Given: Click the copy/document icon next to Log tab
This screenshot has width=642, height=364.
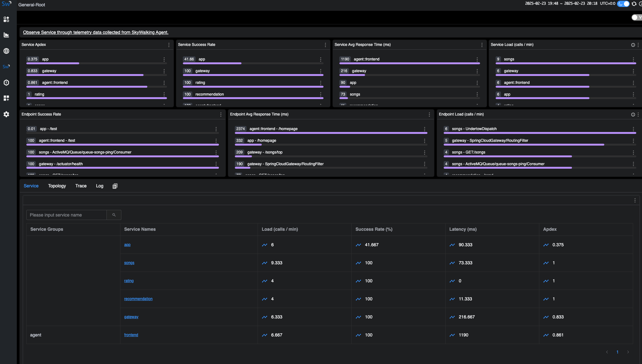Looking at the screenshot, I should coord(114,185).
